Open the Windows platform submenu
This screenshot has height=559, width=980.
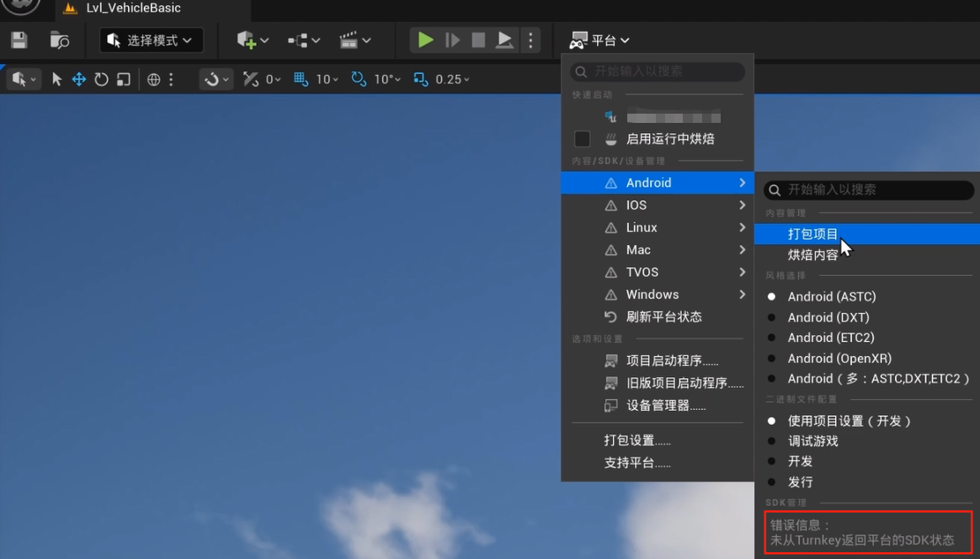(x=658, y=295)
